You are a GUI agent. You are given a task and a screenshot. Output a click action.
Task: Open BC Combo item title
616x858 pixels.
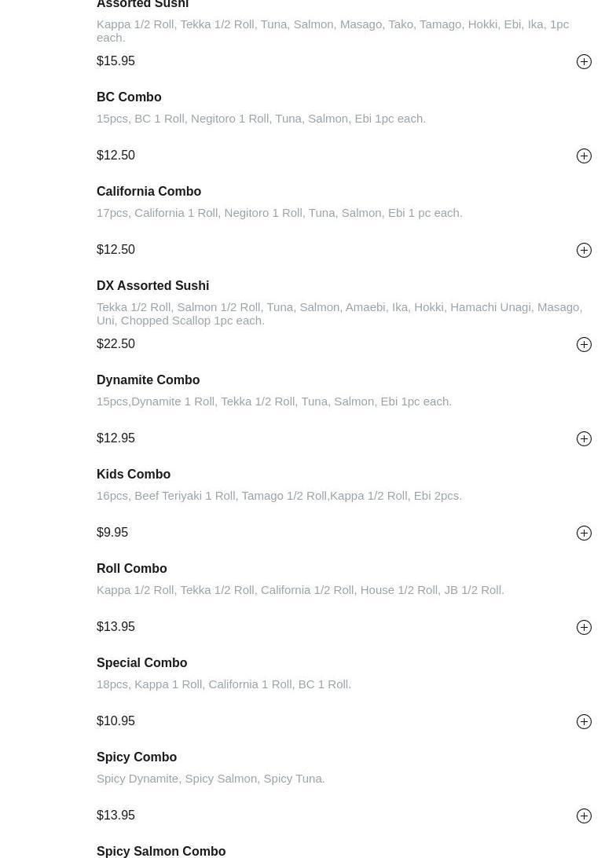(129, 97)
